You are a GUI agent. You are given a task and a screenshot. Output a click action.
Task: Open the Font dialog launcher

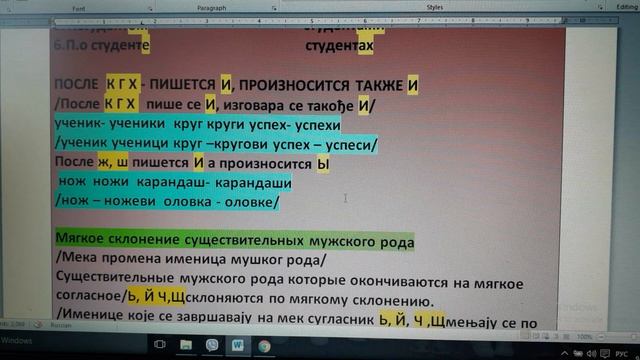click(150, 9)
